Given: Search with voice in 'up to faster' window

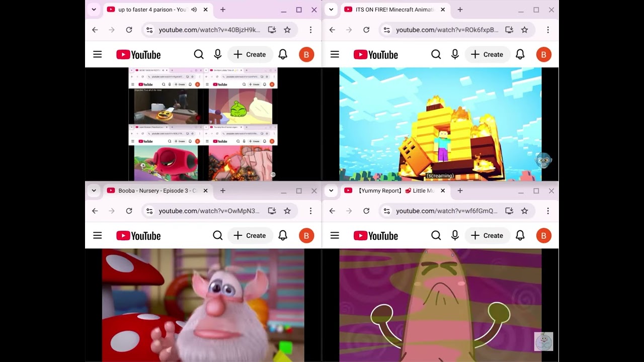Looking at the screenshot, I should (x=218, y=54).
